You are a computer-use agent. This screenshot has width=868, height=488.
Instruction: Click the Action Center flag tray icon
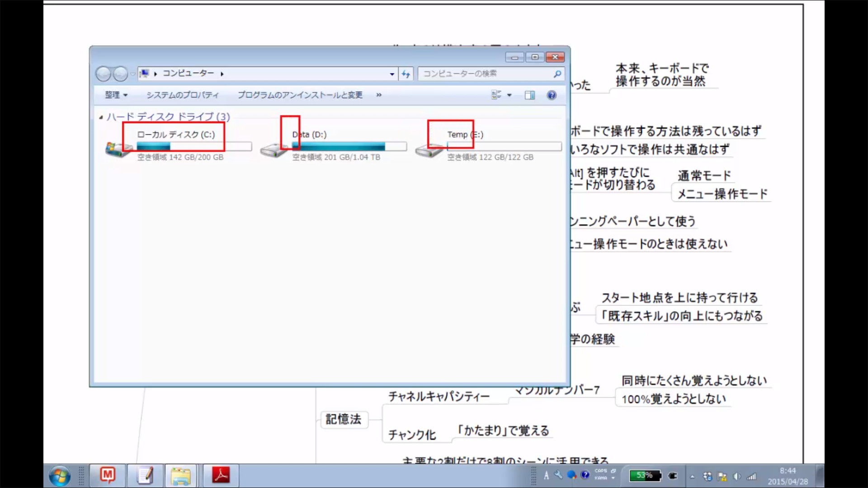[x=722, y=476]
